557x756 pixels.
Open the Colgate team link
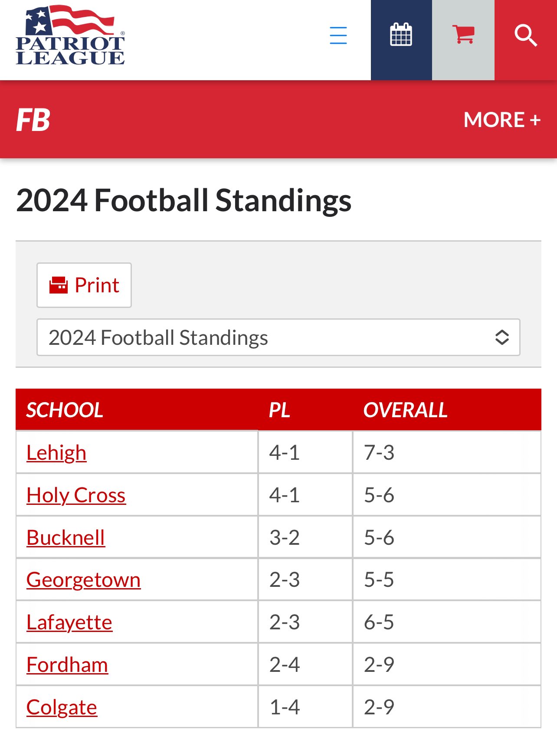[62, 707]
